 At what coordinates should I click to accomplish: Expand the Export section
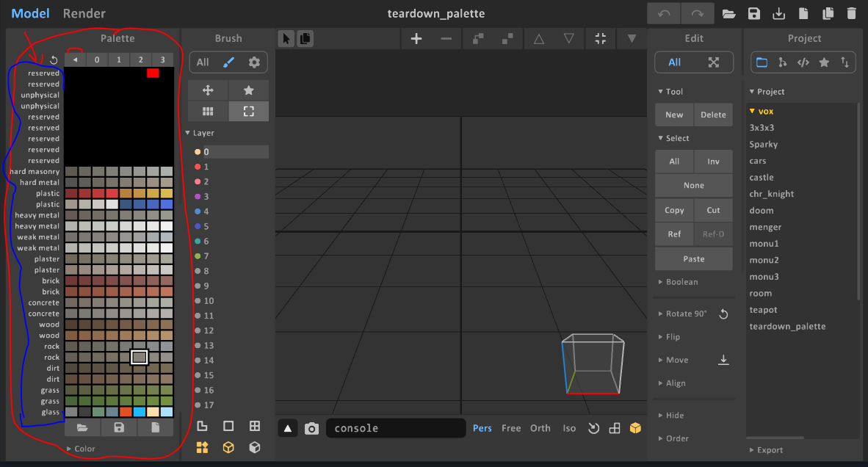click(770, 450)
